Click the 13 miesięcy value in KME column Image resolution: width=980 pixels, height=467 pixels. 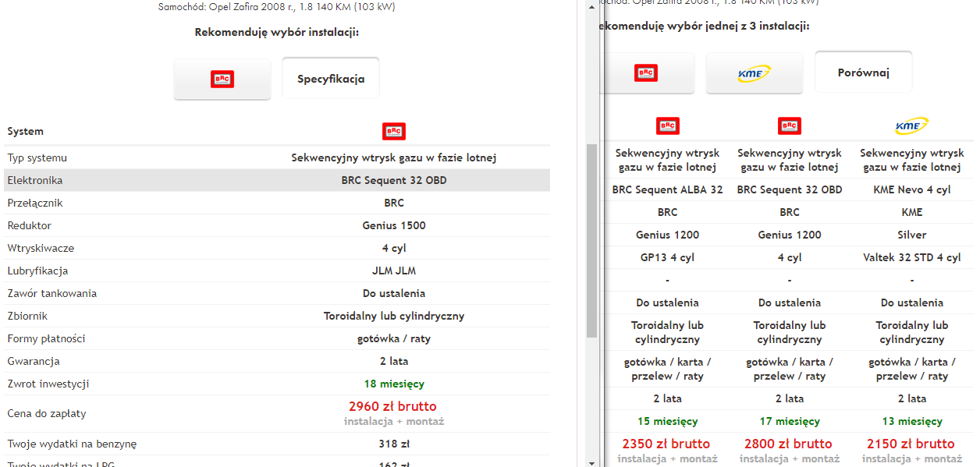click(911, 421)
